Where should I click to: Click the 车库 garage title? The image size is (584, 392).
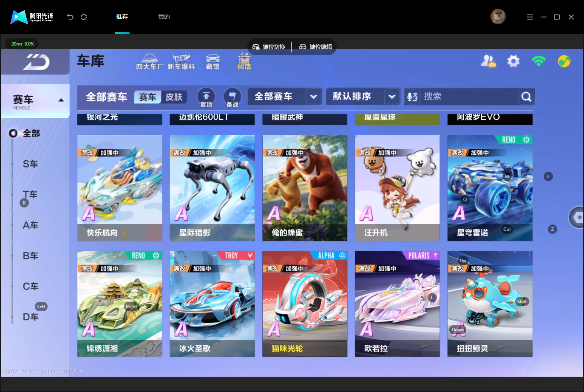91,61
